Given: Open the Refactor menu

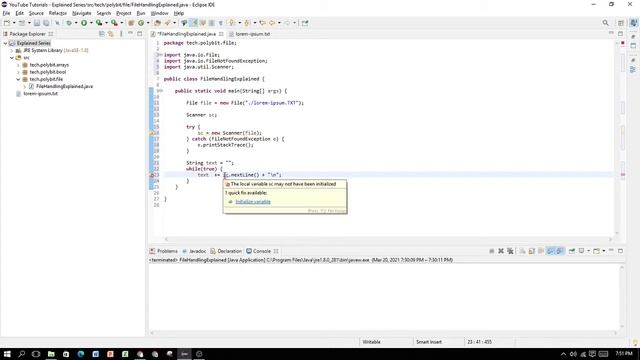Looking at the screenshot, I should [x=58, y=13].
